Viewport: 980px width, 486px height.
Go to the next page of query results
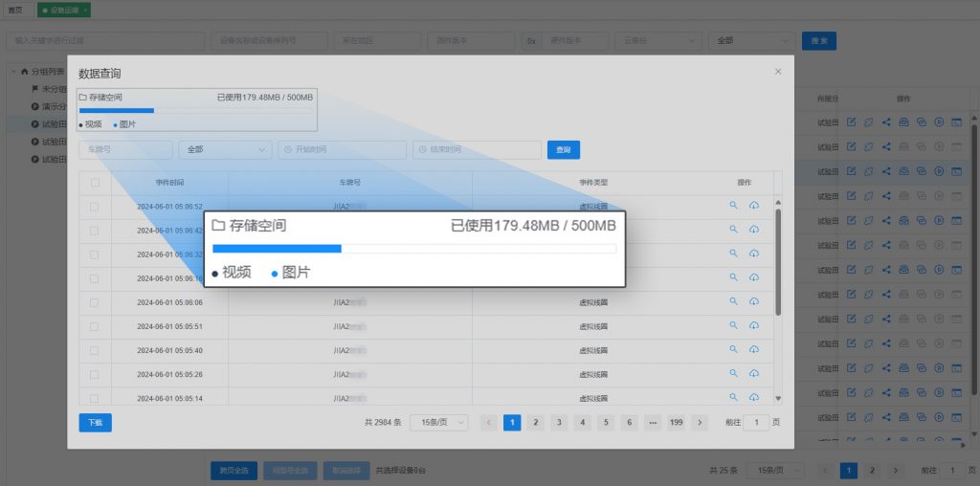(x=700, y=422)
